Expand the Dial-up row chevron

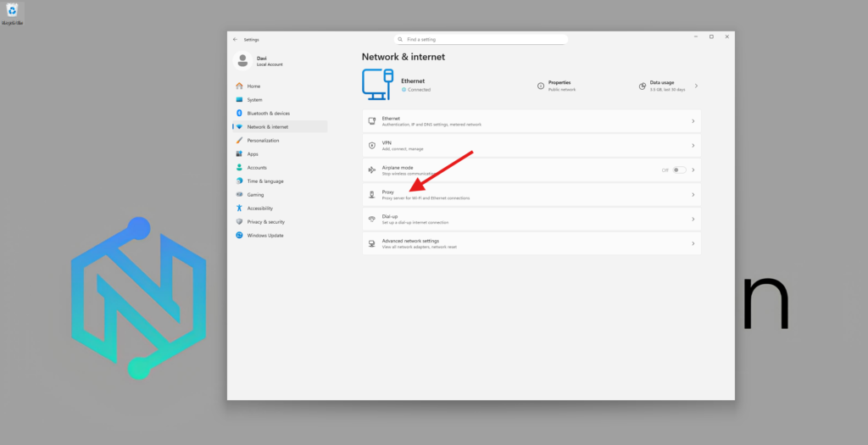tap(693, 220)
